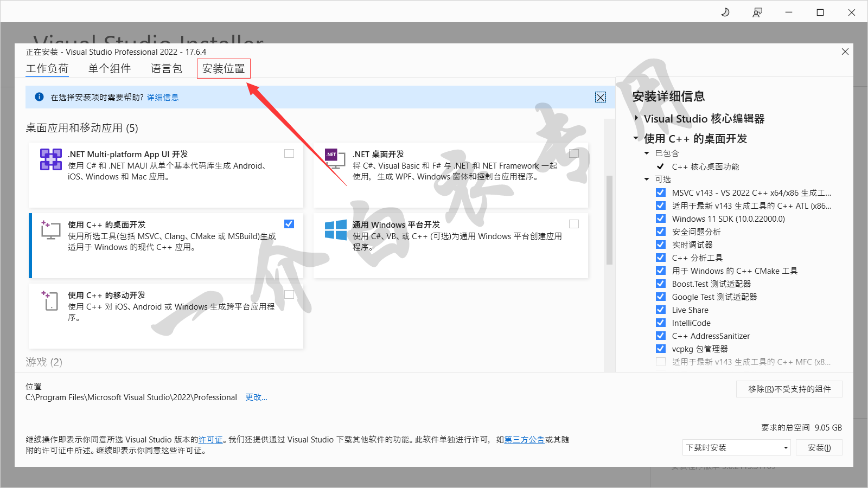Click the 安装 install button
This screenshot has height=488, width=868.
coord(819,447)
